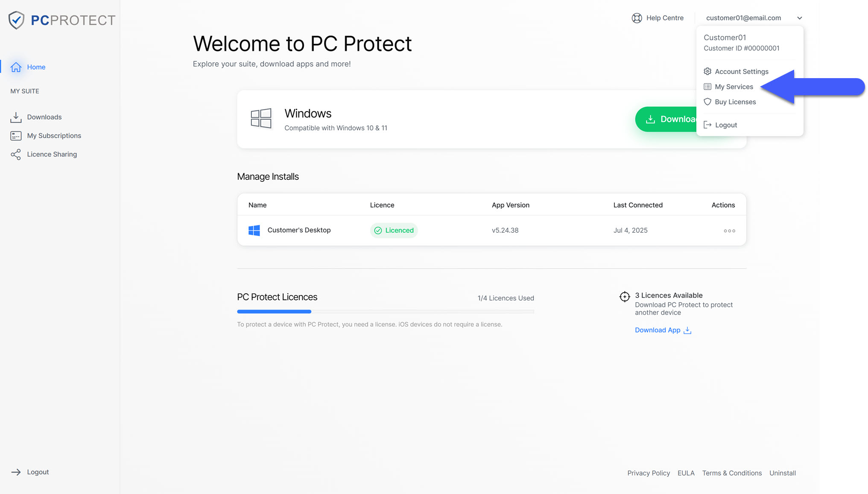Expand the customer01@email.com account chevron
The height and width of the screenshot is (494, 868).
point(799,18)
